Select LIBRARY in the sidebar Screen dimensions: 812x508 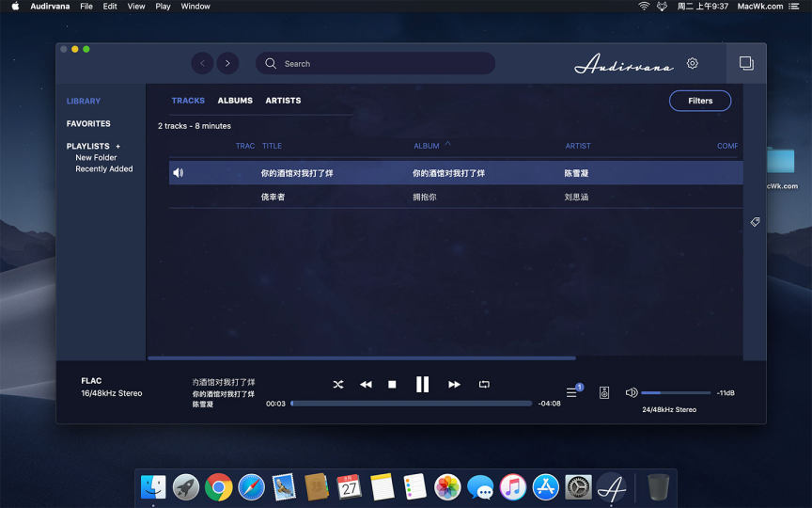(84, 101)
